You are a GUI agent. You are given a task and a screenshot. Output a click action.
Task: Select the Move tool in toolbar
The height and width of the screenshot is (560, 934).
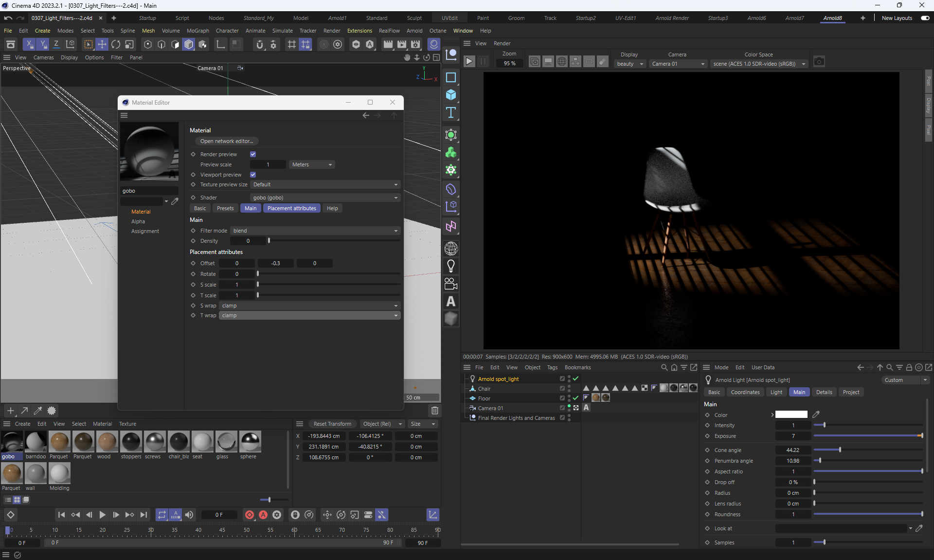coord(102,45)
